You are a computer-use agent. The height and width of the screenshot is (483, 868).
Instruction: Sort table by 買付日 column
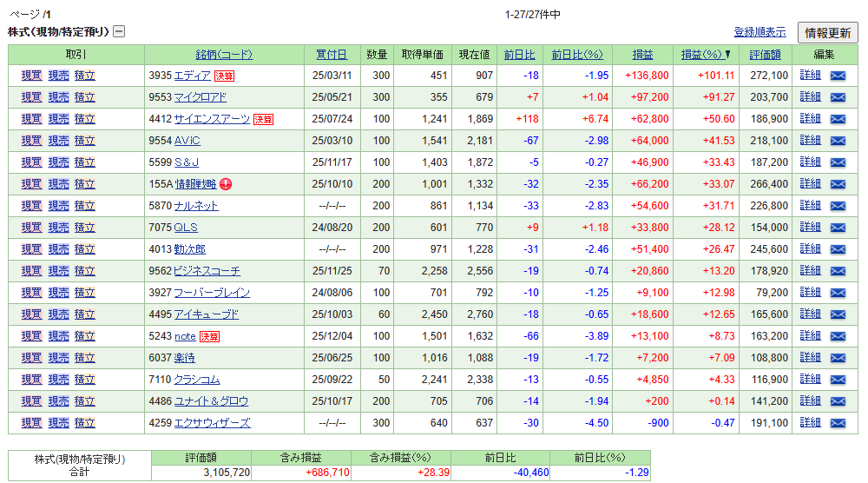click(x=331, y=55)
